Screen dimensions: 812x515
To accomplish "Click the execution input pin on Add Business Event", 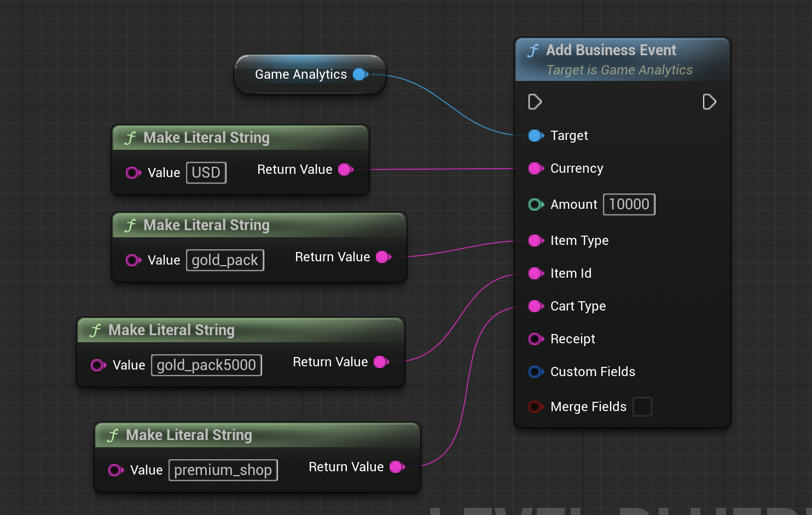I will pyautogui.click(x=535, y=102).
